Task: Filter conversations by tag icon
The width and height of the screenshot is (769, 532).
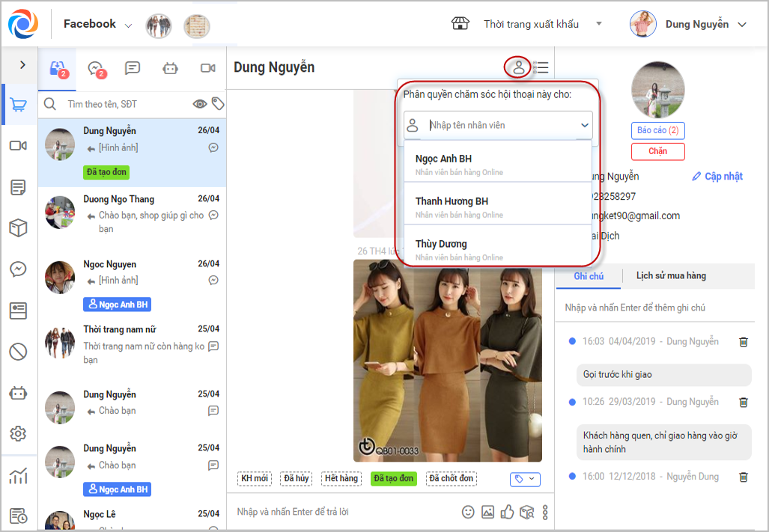Action: click(218, 103)
